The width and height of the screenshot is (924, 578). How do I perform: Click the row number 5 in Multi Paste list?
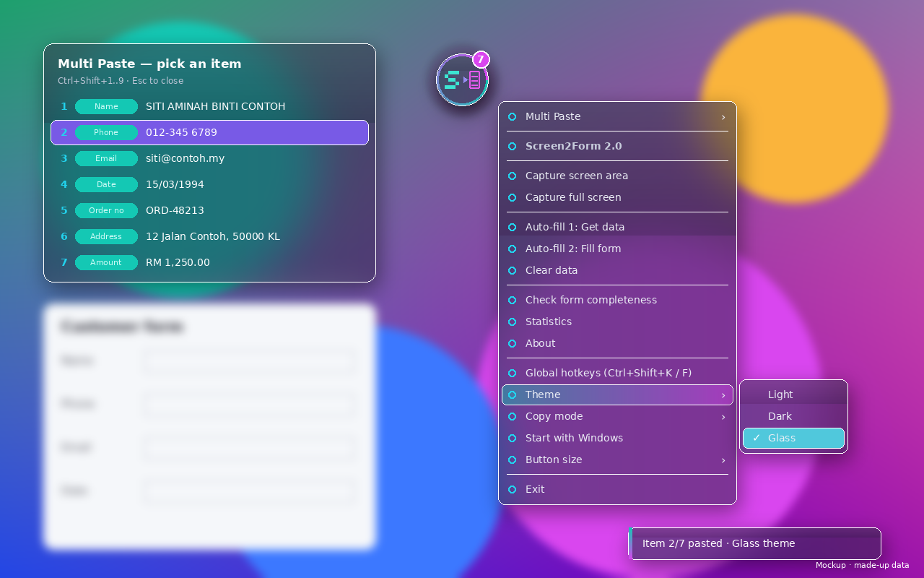click(64, 210)
